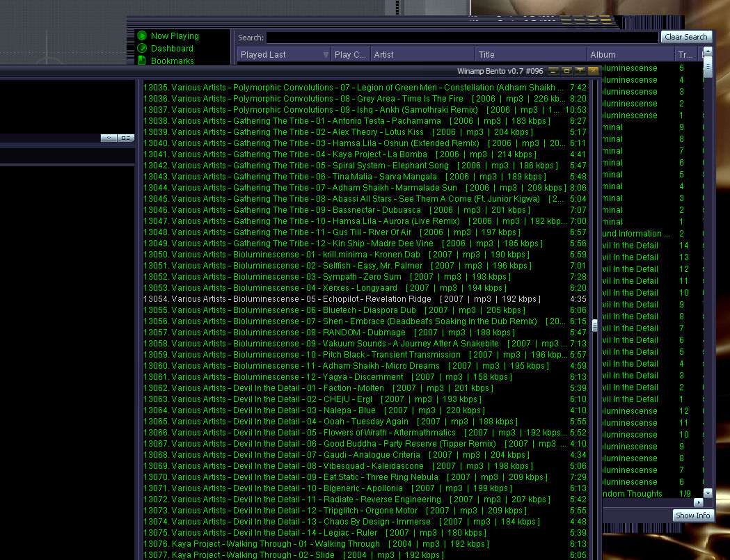
Task: Click library horizontal scroll-right arrow
Action: tap(699, 502)
